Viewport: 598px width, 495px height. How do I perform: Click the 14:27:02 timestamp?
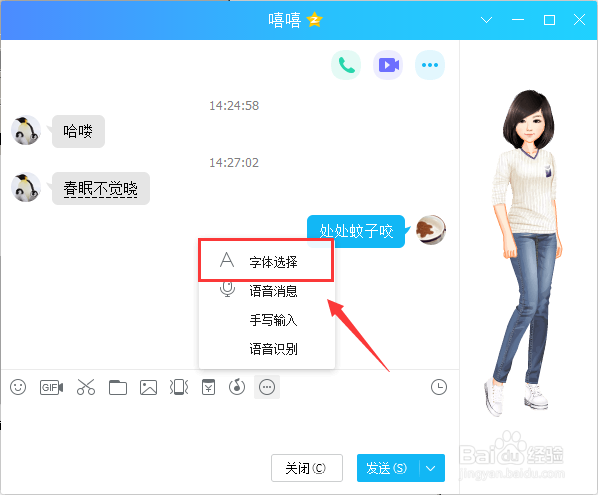click(x=234, y=162)
